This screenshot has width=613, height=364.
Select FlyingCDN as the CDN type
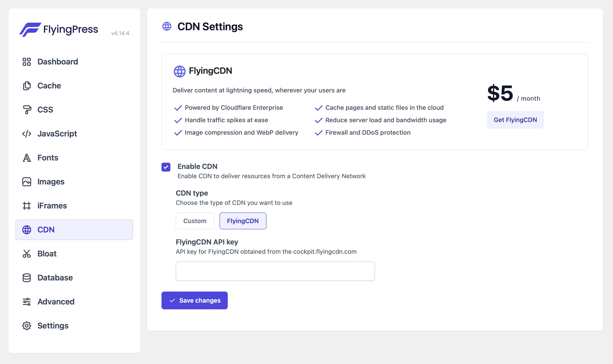point(243,220)
